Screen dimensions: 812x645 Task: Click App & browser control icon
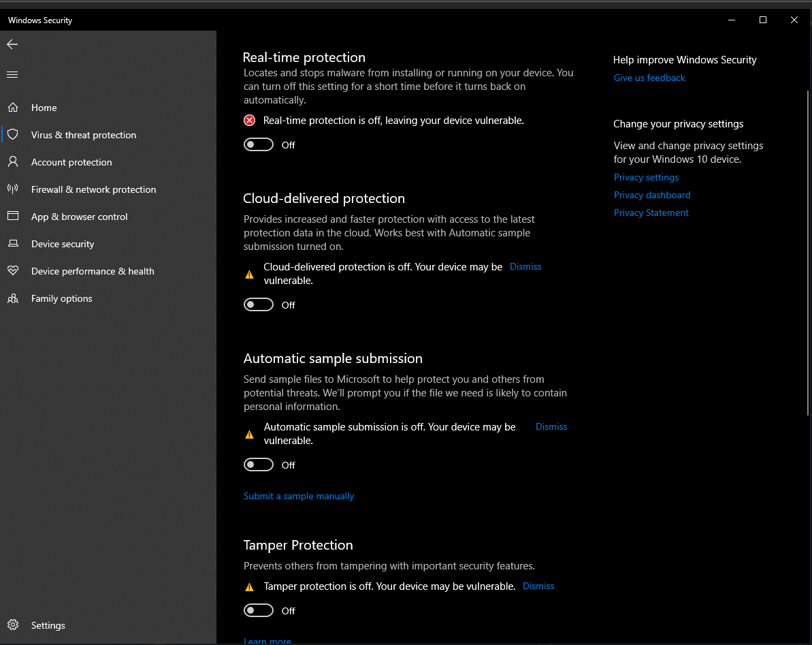point(13,217)
